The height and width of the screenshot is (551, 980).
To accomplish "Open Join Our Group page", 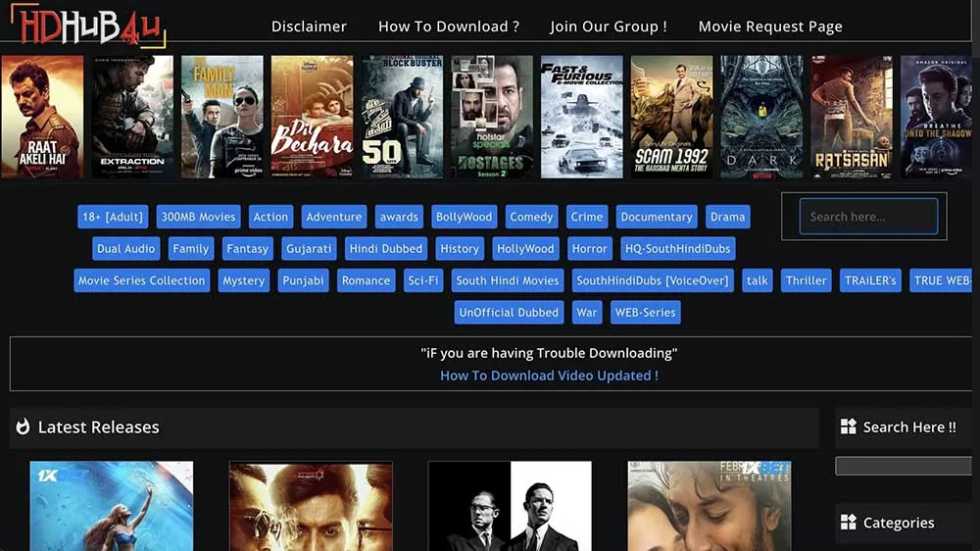I will pyautogui.click(x=609, y=26).
